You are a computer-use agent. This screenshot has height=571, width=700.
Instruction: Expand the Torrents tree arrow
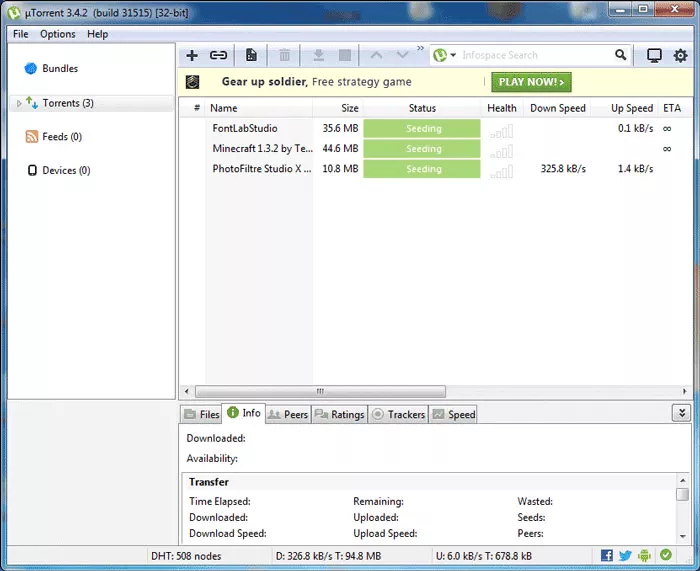coord(19,104)
